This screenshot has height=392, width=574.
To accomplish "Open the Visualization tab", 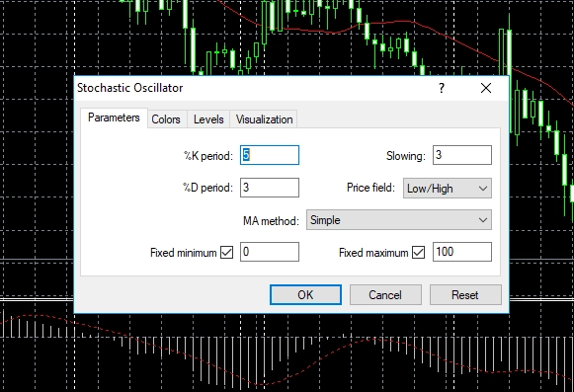I will pos(264,119).
